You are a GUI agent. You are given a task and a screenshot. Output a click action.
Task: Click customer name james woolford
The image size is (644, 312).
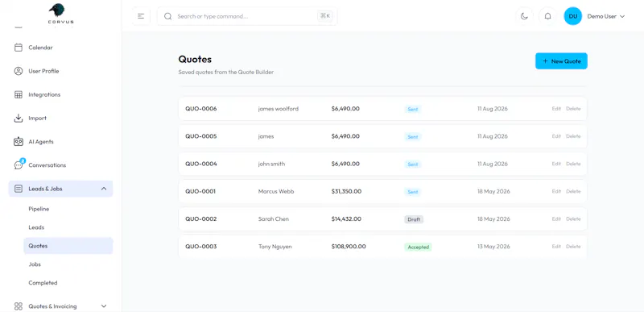click(279, 109)
